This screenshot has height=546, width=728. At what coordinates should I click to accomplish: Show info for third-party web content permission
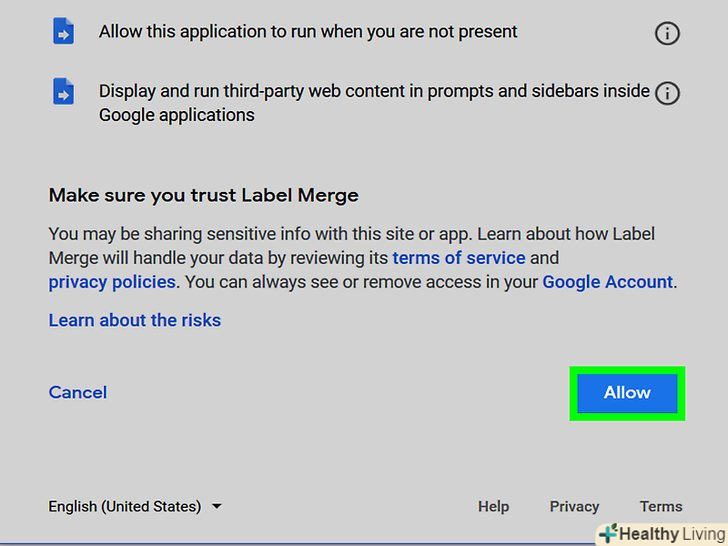(666, 93)
